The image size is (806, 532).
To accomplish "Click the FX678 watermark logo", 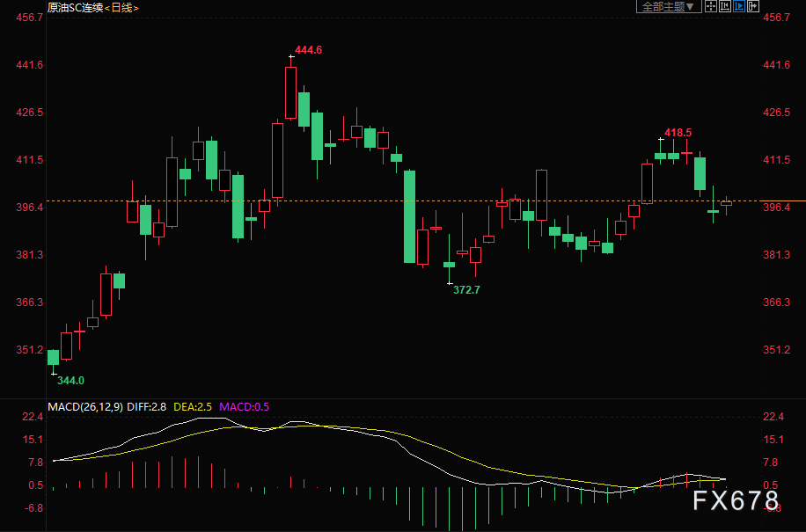I will [x=736, y=501].
